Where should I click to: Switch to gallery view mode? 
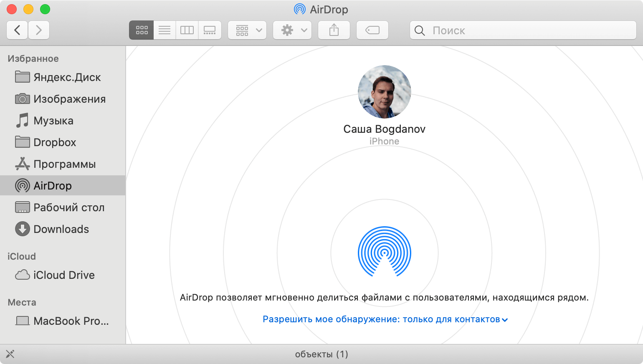coord(210,30)
